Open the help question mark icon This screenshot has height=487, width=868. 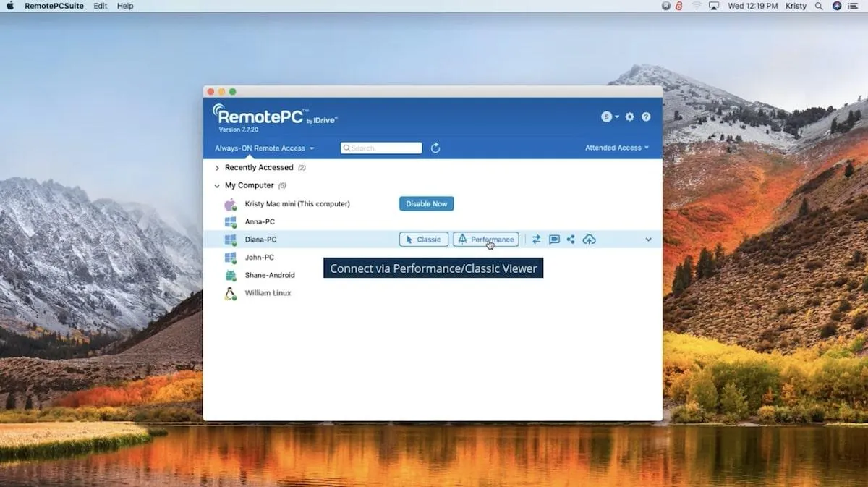pyautogui.click(x=646, y=117)
